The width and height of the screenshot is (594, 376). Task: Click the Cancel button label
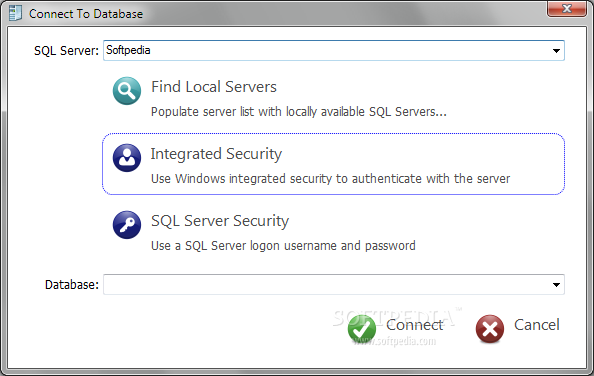pos(537,325)
